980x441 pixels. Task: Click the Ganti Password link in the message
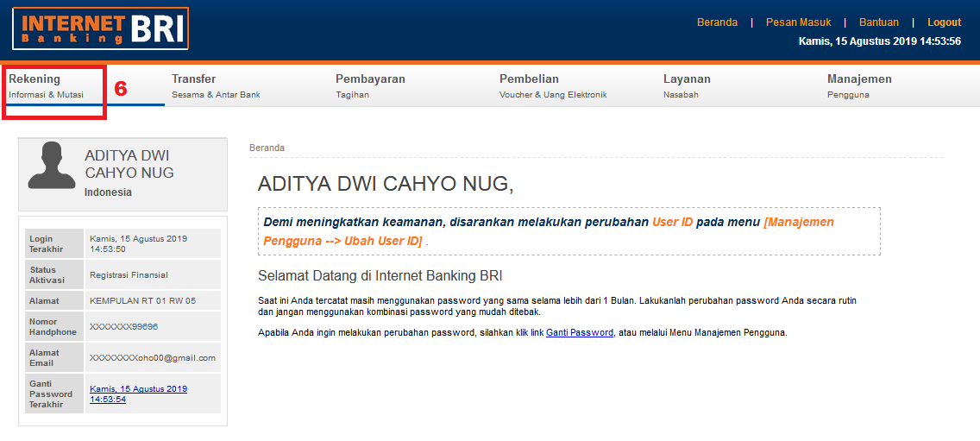[580, 333]
